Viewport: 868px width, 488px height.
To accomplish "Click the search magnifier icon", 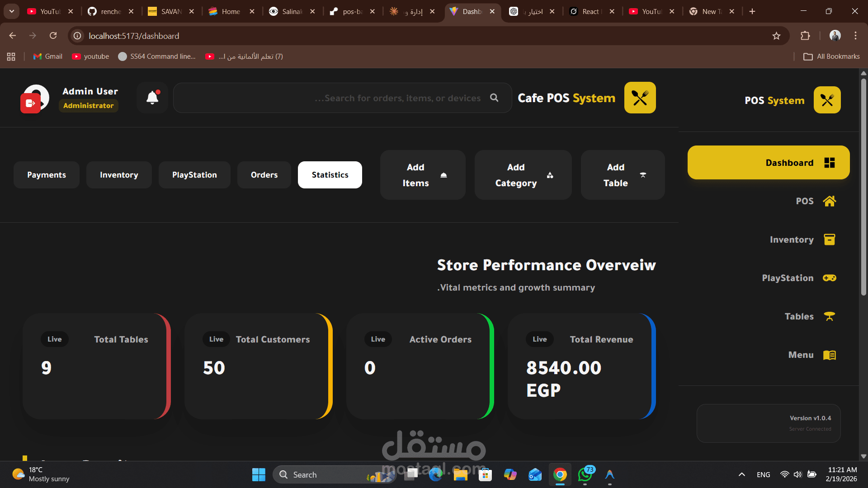I will click(494, 98).
